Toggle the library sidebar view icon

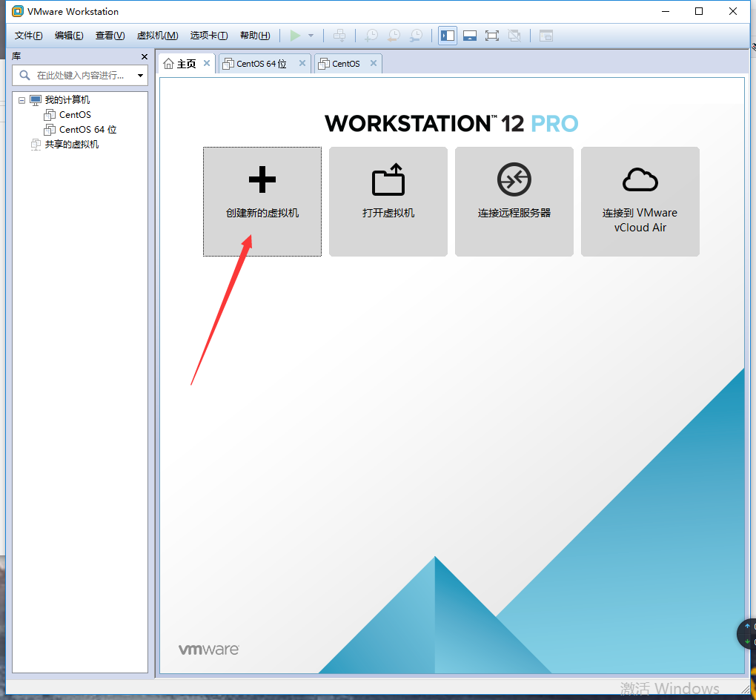448,36
